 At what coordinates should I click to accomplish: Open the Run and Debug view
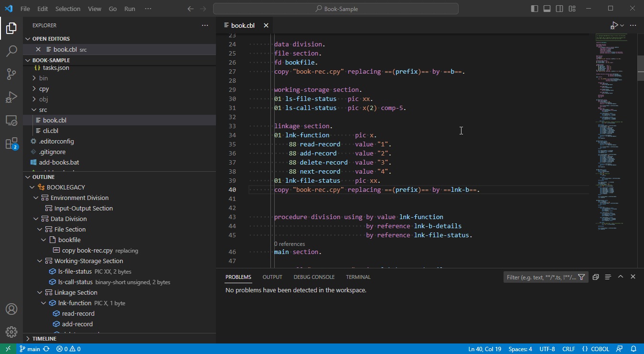pyautogui.click(x=11, y=97)
